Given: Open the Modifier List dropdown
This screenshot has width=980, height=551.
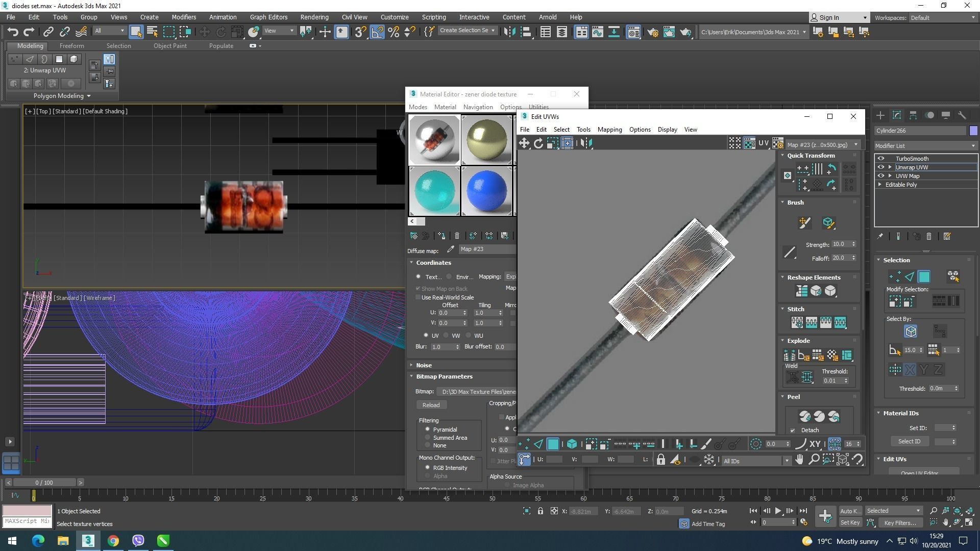Looking at the screenshot, I should tap(925, 146).
